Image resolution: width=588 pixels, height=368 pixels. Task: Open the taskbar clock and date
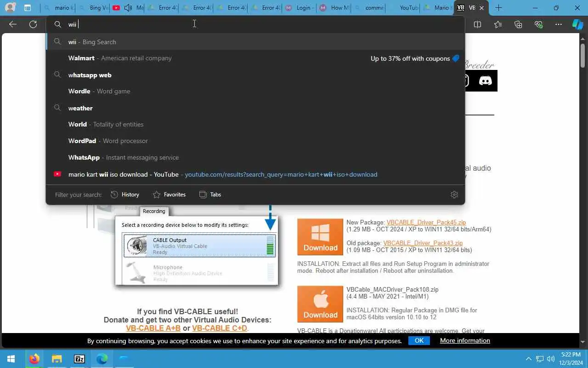(571, 359)
